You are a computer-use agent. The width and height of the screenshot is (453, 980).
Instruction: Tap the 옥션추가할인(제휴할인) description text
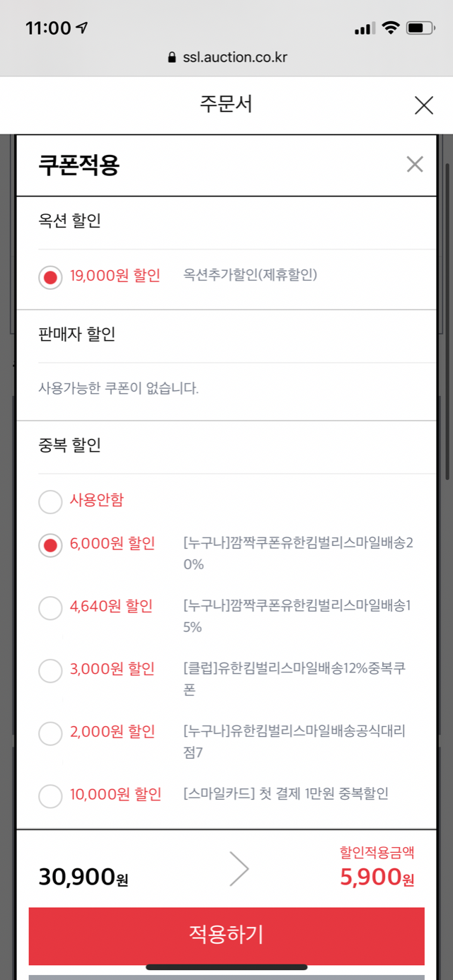[x=251, y=275]
